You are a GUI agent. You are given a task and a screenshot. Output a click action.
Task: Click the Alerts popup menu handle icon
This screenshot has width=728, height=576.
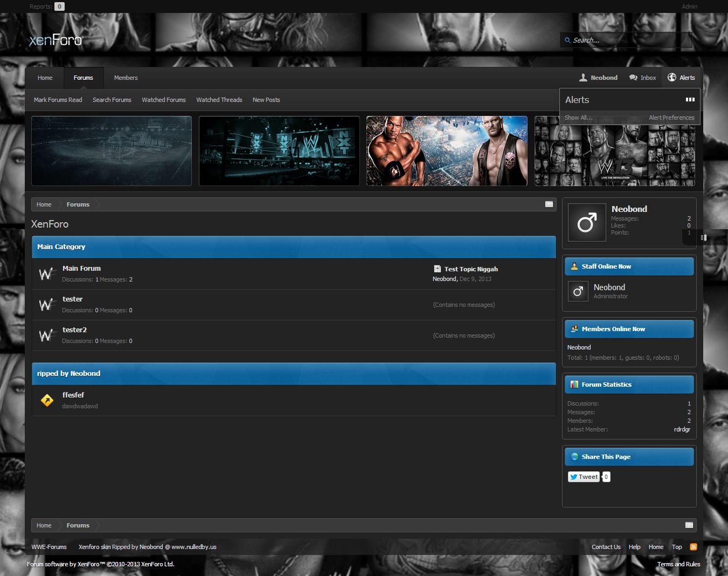(x=690, y=100)
